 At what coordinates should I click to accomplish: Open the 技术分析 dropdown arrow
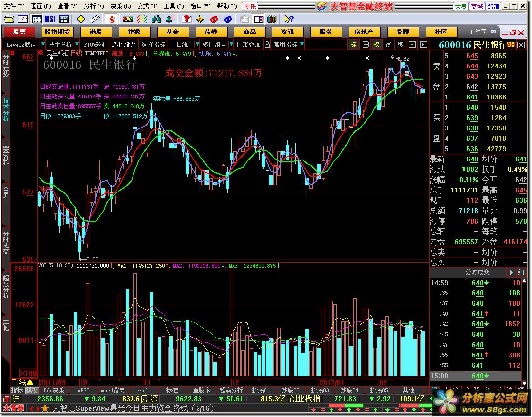[x=77, y=44]
